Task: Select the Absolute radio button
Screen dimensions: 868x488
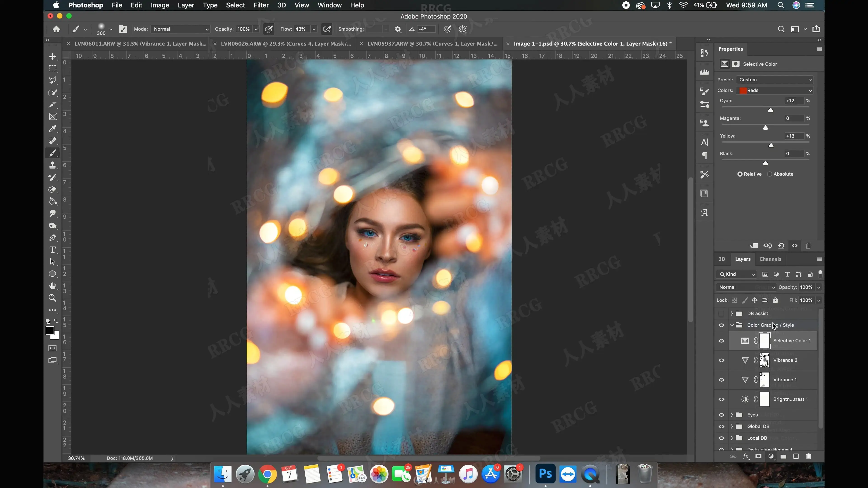Action: click(770, 174)
